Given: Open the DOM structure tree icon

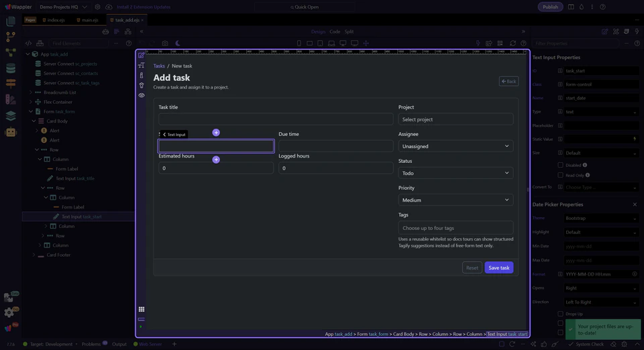Looking at the screenshot, I should coord(128,32).
